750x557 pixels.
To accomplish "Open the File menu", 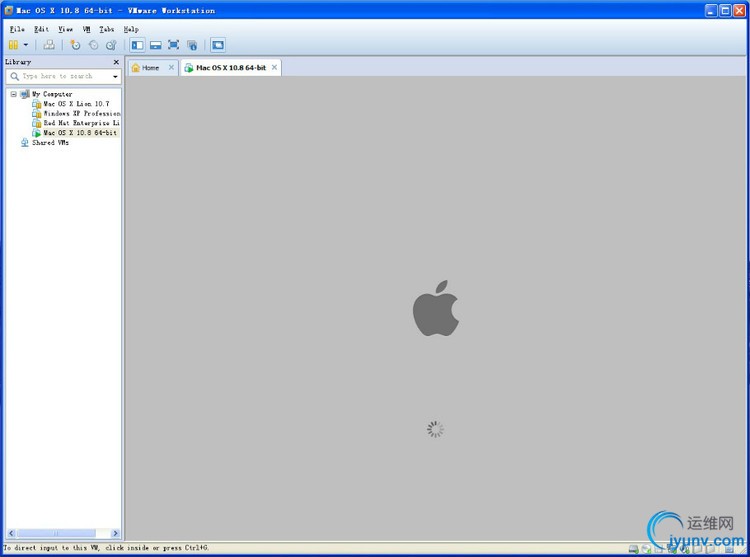I will pyautogui.click(x=17, y=29).
